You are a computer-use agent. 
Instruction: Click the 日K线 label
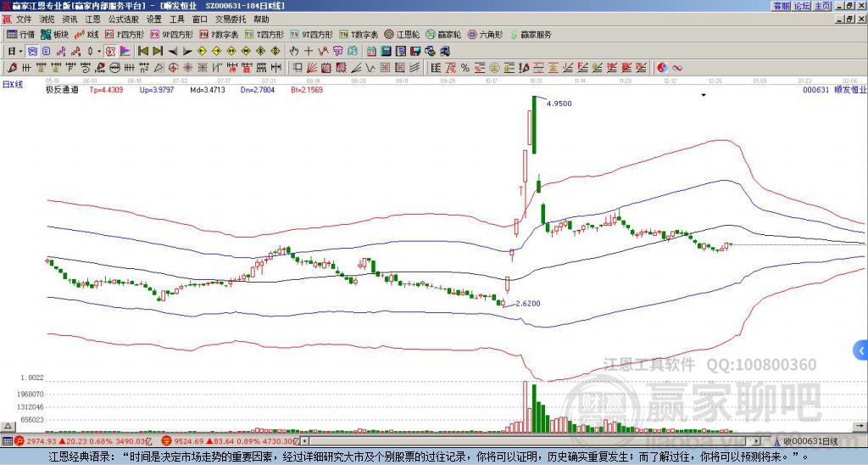13,84
